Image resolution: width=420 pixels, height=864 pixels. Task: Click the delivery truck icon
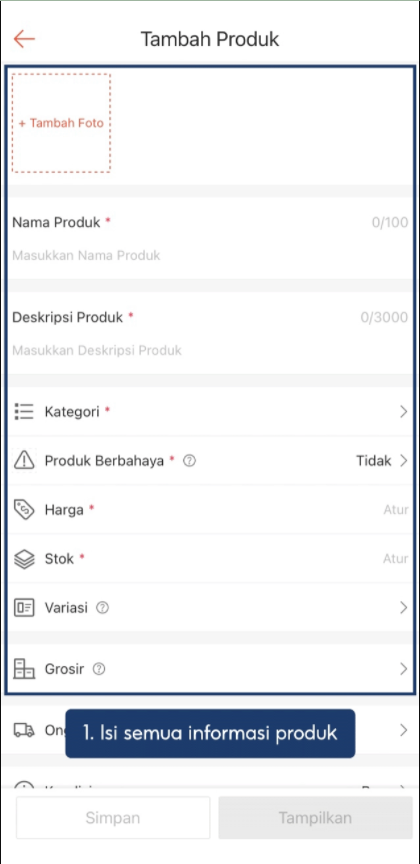(x=24, y=731)
